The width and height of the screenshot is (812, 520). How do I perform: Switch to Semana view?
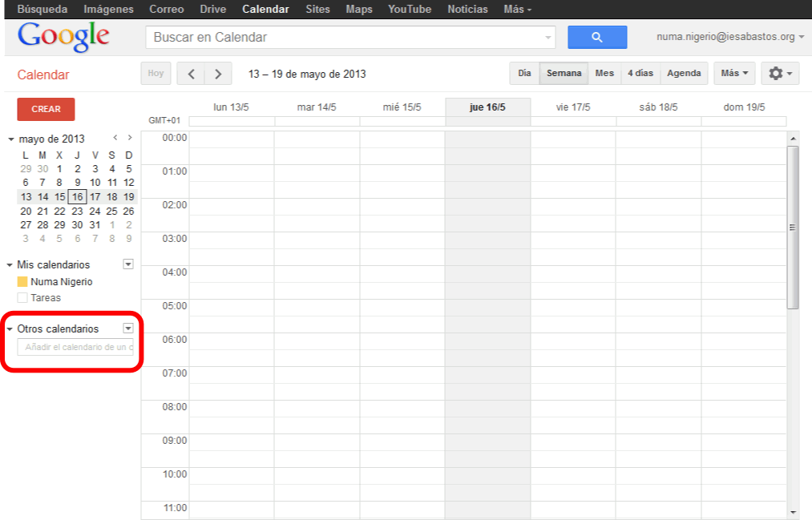click(x=564, y=74)
